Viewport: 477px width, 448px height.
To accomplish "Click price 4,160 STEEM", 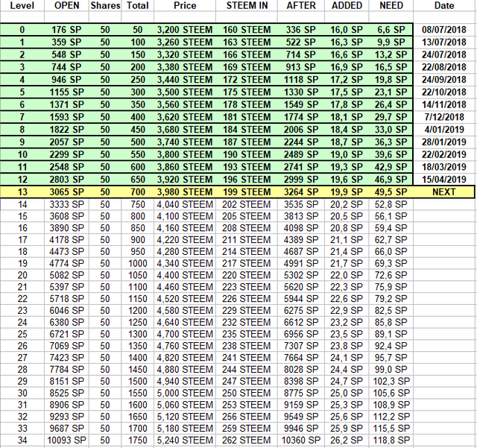I will (x=185, y=228).
